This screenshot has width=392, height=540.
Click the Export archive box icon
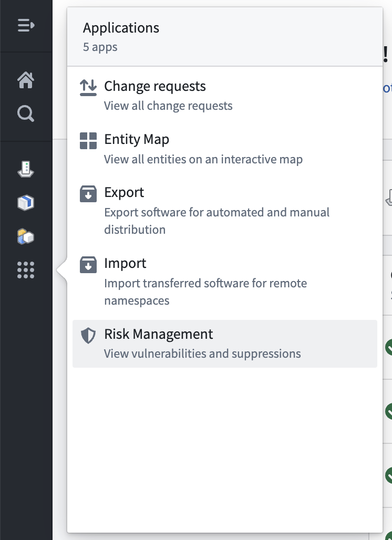click(x=88, y=194)
